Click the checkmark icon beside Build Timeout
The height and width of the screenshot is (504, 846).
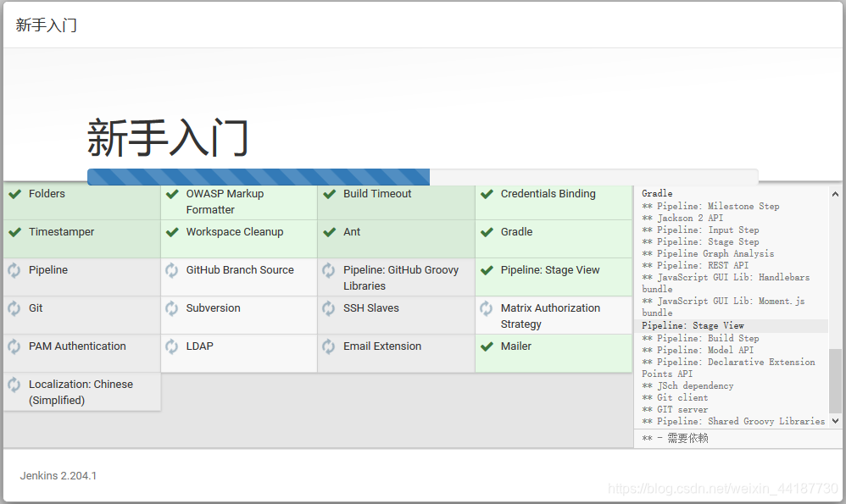point(330,194)
